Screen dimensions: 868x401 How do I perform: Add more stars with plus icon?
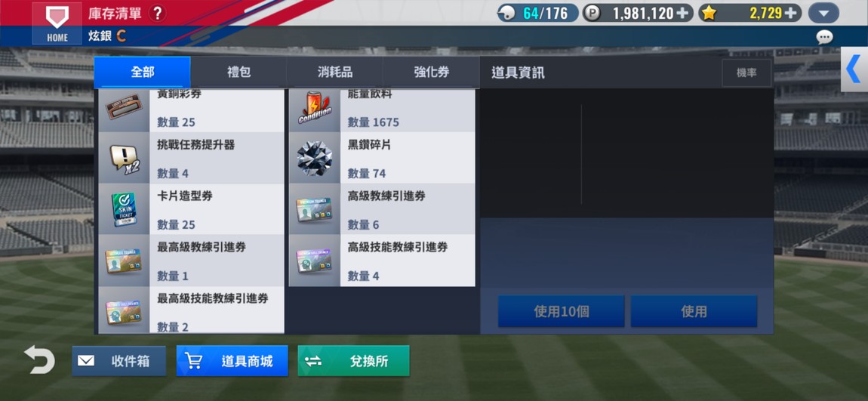click(x=793, y=14)
